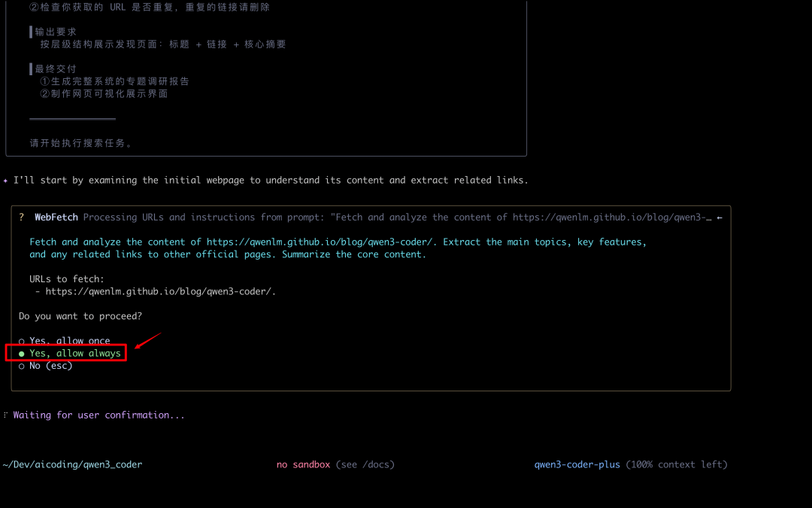
Task: Click the left arrow at WebFetch line end
Action: point(720,217)
